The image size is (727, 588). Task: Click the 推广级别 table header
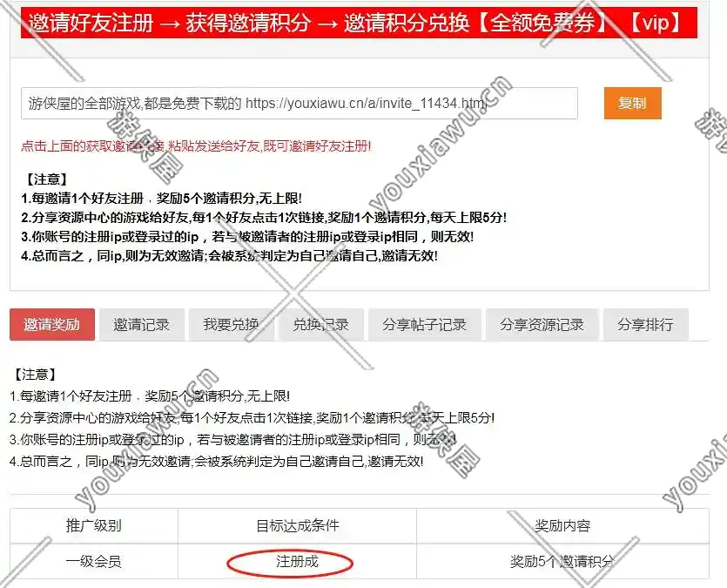(x=94, y=525)
